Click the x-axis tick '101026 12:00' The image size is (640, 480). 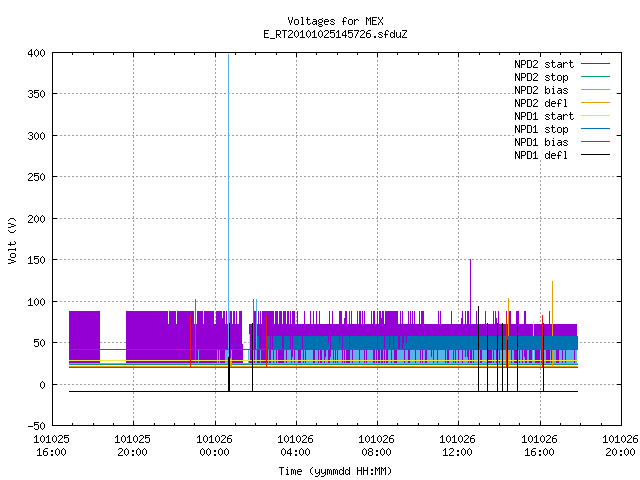(x=458, y=446)
